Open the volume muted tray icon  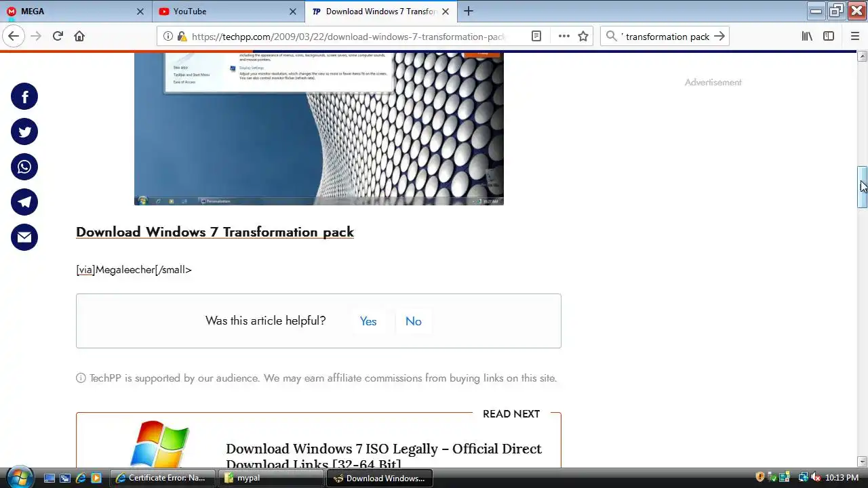[x=816, y=478]
